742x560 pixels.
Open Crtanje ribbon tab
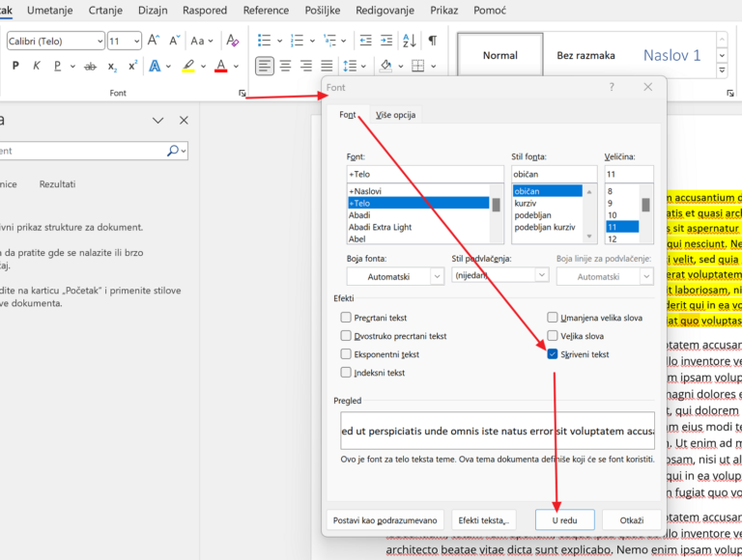pos(105,10)
